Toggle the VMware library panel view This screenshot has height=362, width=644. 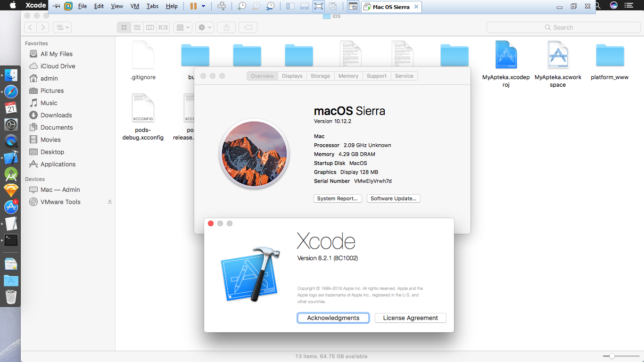290,6
